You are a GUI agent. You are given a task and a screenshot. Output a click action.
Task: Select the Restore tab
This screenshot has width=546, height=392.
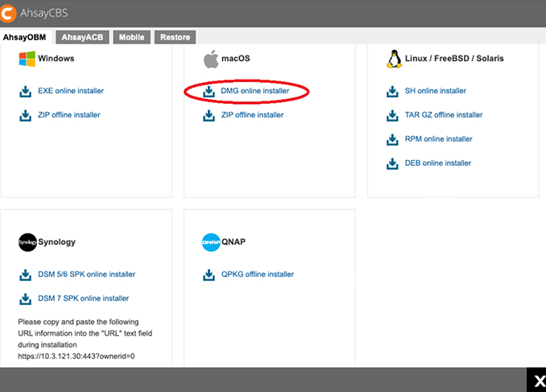[175, 37]
